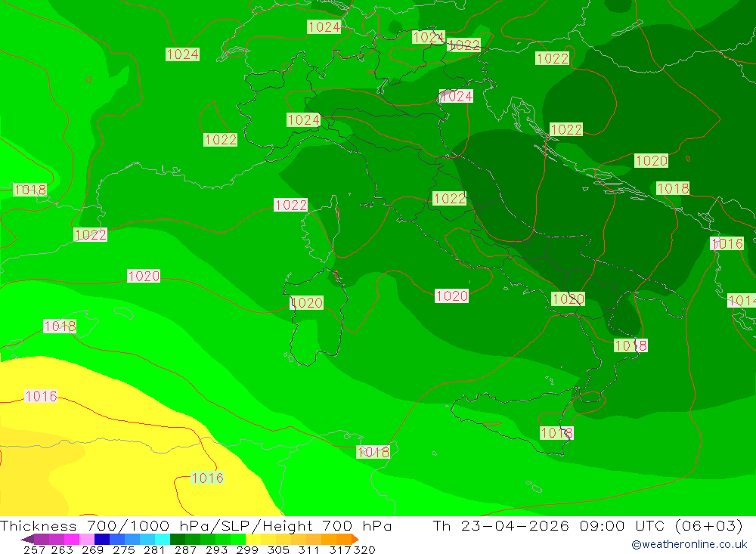The width and height of the screenshot is (756, 554).
Task: Click the 1022 isobar label beside Corsica
Action: (291, 205)
